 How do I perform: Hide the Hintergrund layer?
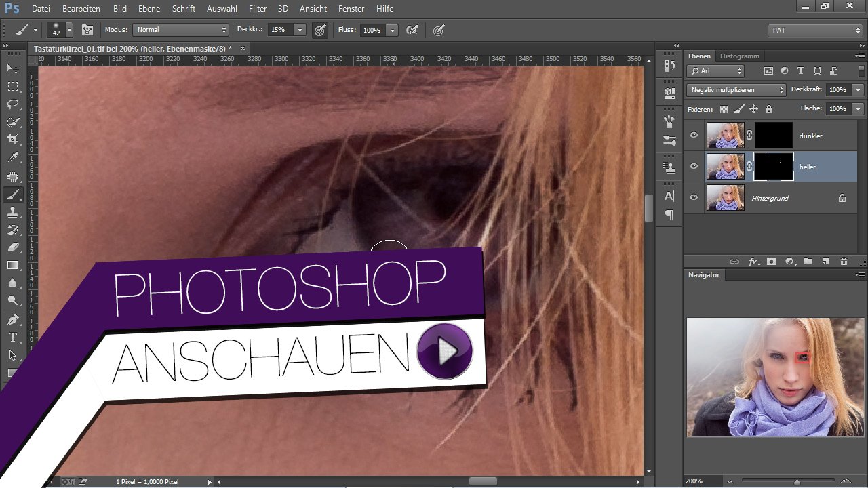[694, 198]
